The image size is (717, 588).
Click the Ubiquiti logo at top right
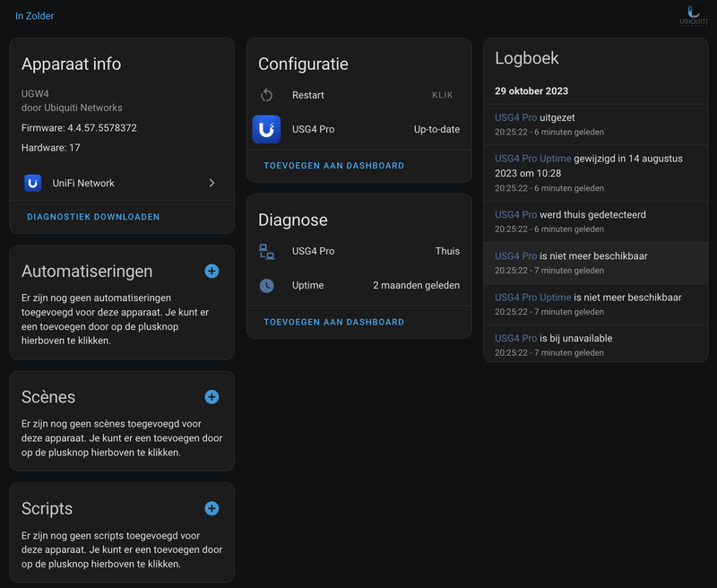click(692, 16)
